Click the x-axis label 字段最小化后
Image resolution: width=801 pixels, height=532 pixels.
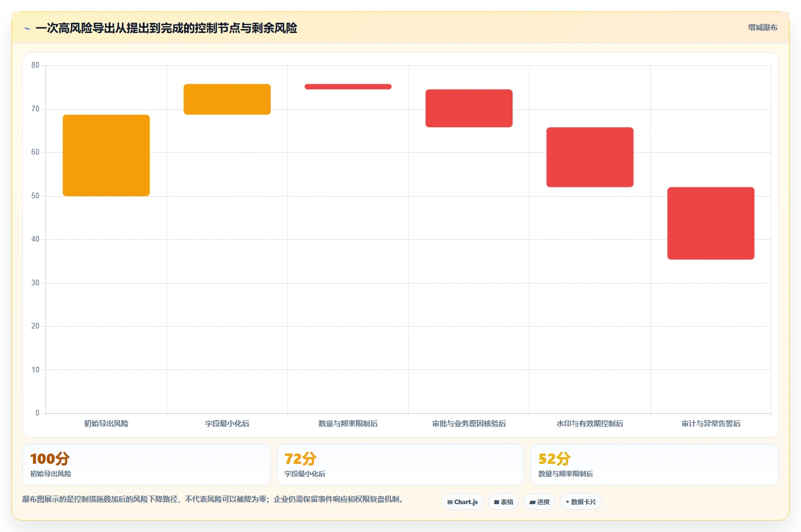227,423
